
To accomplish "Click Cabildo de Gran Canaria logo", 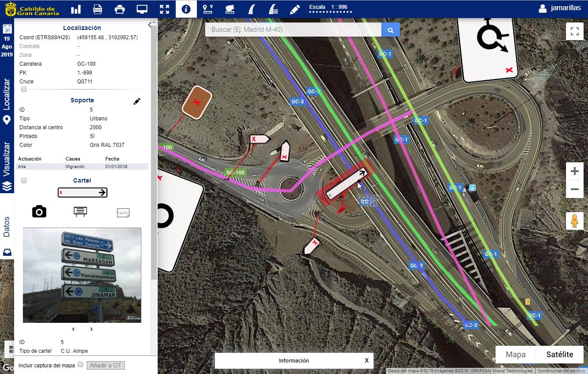I will click(x=32, y=9).
